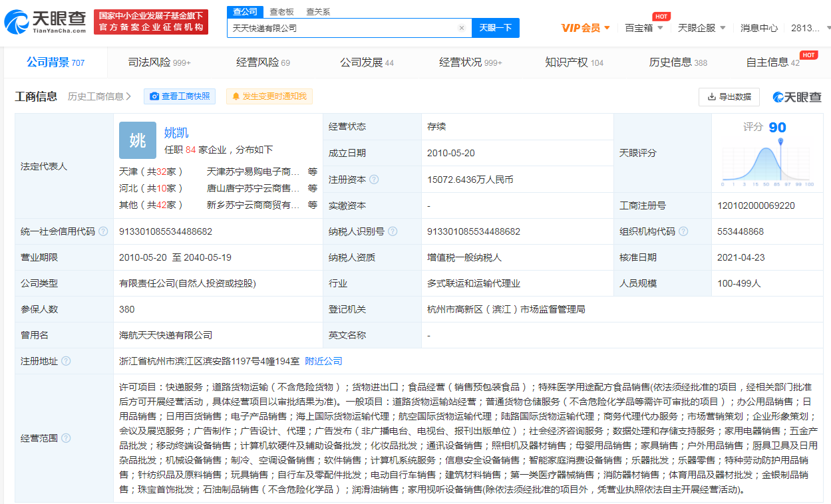Image resolution: width=831 pixels, height=504 pixels.
Task: Switch to the 查老板 search tab
Action: point(281,12)
